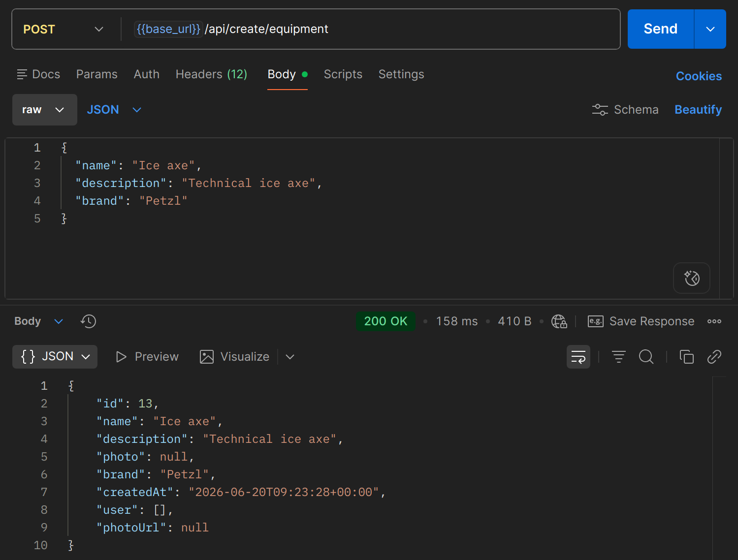Screen dimensions: 738x560
Task: Send the POST request
Action: pos(661,29)
